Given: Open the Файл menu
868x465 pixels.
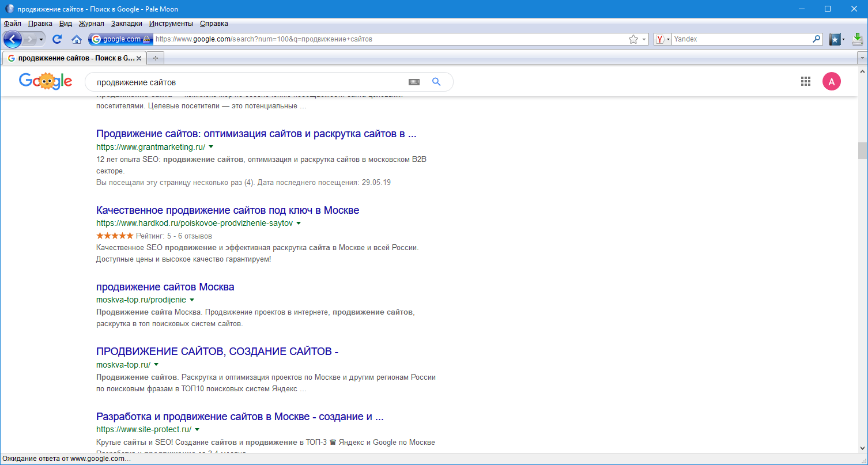Looking at the screenshot, I should [x=13, y=24].
